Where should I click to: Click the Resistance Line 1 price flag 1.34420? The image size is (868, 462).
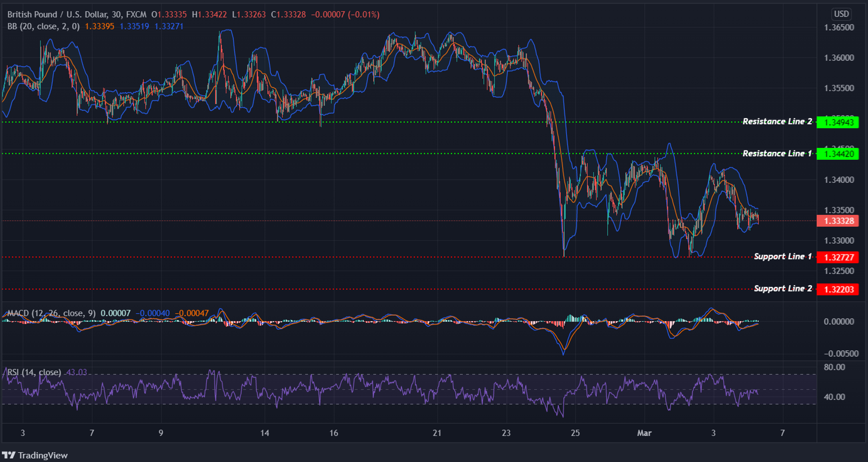[x=838, y=154]
